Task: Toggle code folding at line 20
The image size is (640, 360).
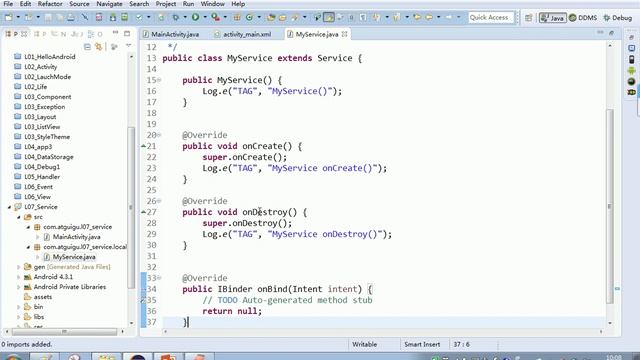Action: point(159,135)
